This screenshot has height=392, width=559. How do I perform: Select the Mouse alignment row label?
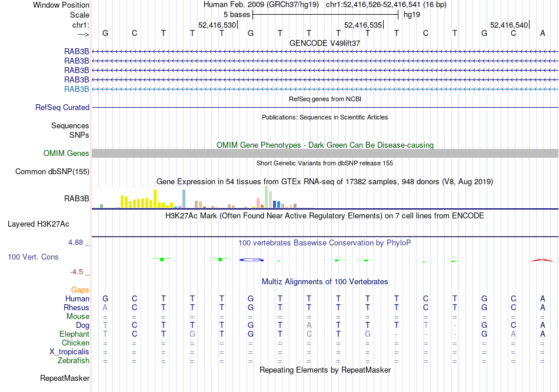[x=78, y=317]
